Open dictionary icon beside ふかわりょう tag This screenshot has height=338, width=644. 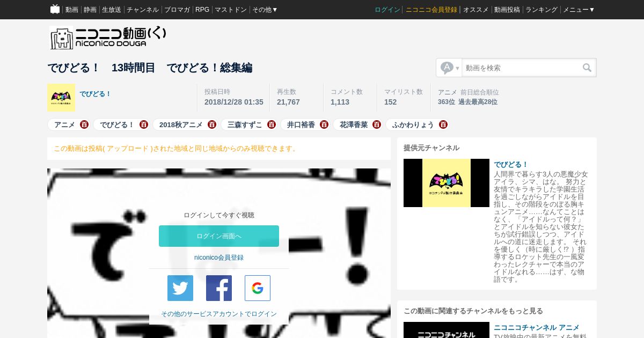(443, 124)
